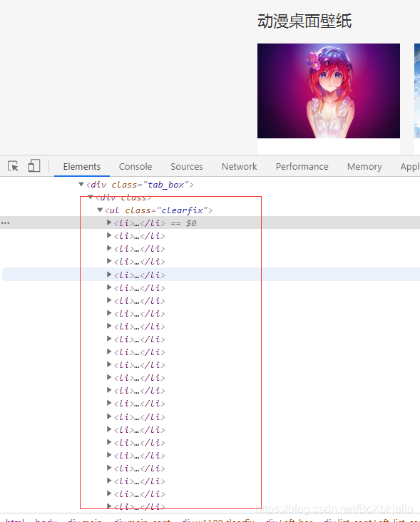Open the Performance tab
This screenshot has height=522, width=420.
(302, 166)
